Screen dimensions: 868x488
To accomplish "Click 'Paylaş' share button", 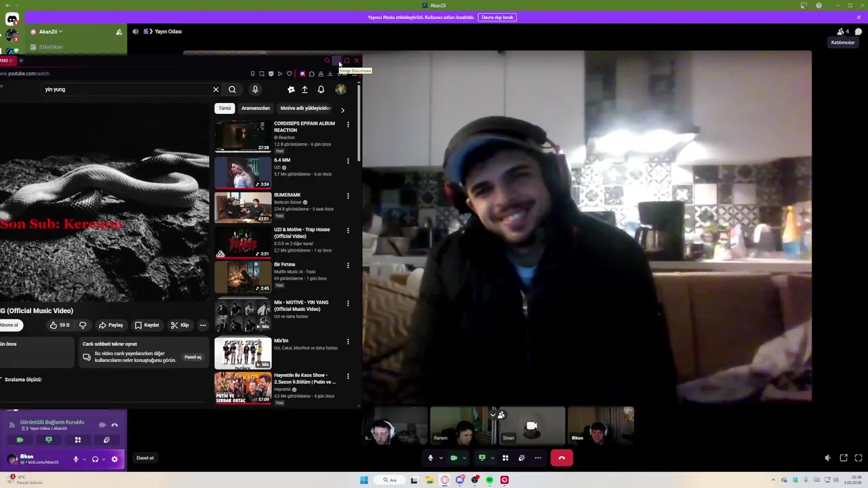I will pyautogui.click(x=111, y=325).
